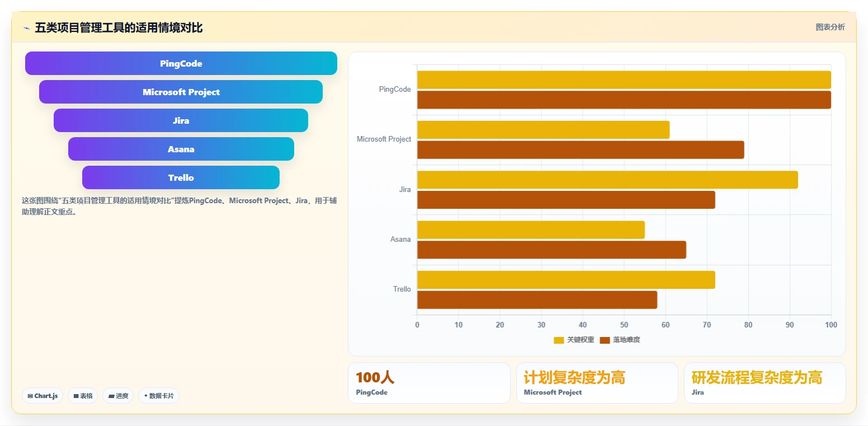Select the Asana funnel stage
868x426 pixels.
click(x=181, y=149)
